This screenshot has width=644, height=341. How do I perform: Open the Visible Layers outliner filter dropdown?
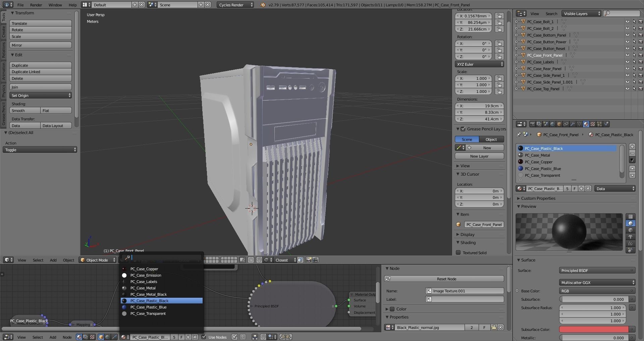point(582,13)
